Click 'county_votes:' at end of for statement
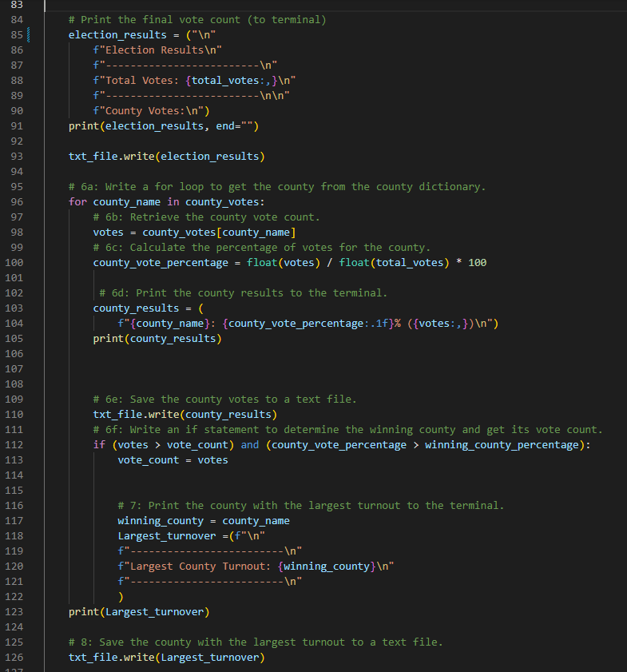This screenshot has width=627, height=672. point(225,202)
